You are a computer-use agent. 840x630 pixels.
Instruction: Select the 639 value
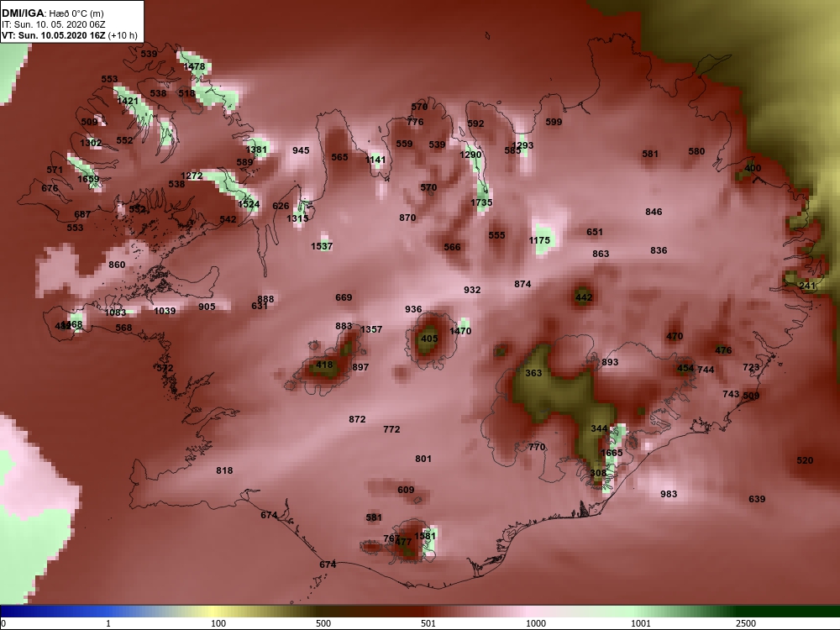757,499
